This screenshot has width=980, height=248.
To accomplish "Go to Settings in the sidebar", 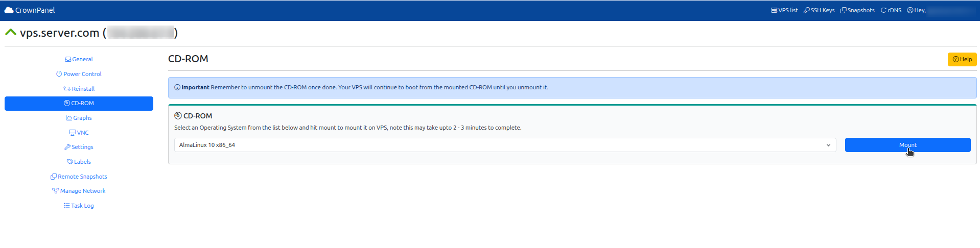I will click(x=79, y=147).
